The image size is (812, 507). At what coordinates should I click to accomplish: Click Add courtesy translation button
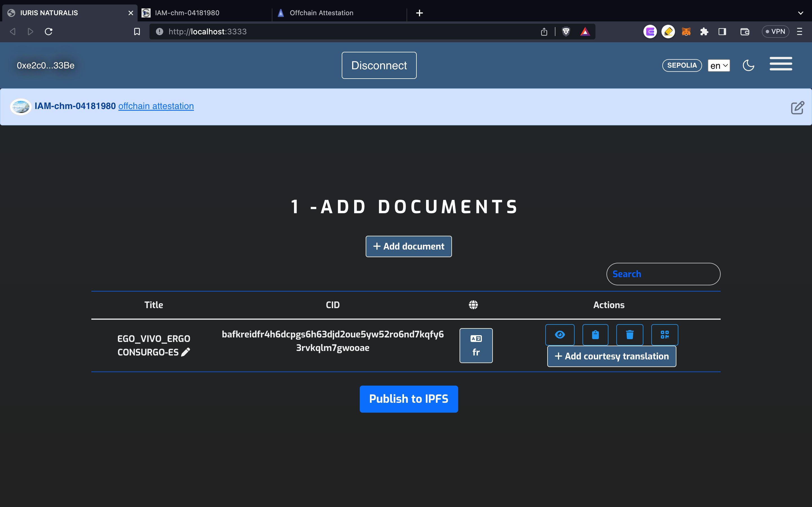[x=612, y=356]
